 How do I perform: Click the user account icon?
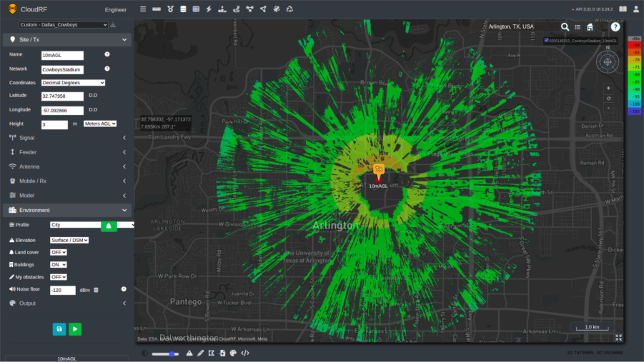coord(636,9)
